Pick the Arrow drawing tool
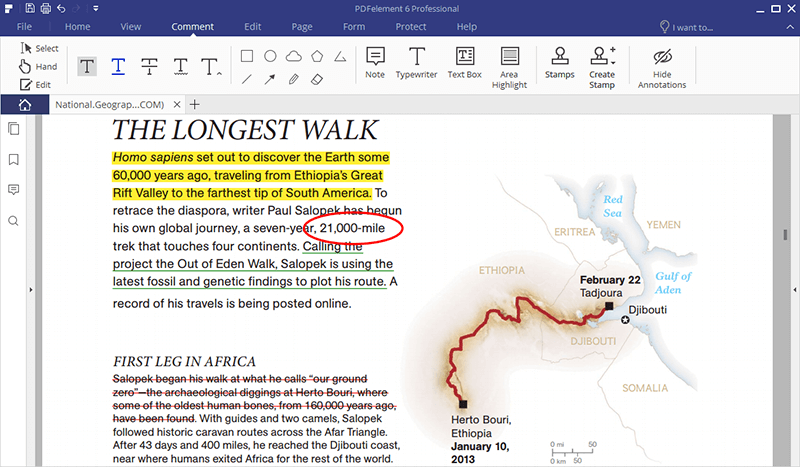Viewport: 800px width, 467px height. pos(270,78)
